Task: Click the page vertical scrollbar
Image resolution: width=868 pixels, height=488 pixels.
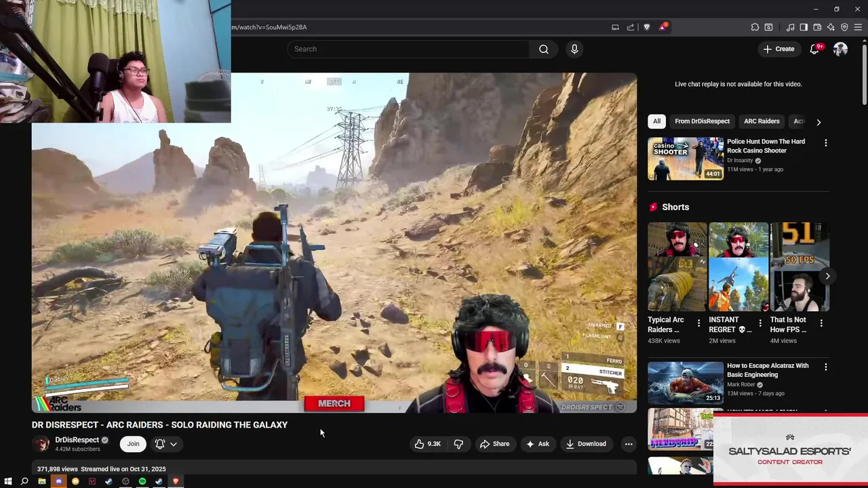Action: (x=864, y=75)
